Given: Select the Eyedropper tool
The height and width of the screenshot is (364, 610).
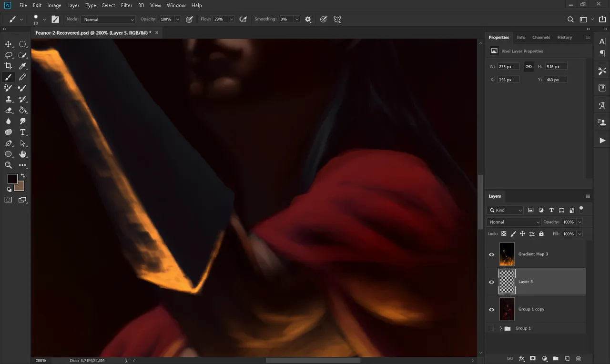Looking at the screenshot, I should point(22,66).
